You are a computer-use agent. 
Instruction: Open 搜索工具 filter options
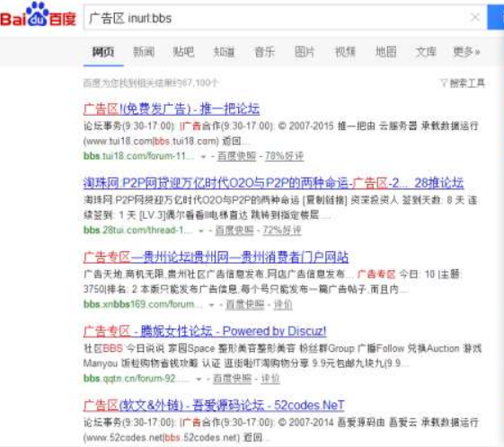[x=463, y=83]
